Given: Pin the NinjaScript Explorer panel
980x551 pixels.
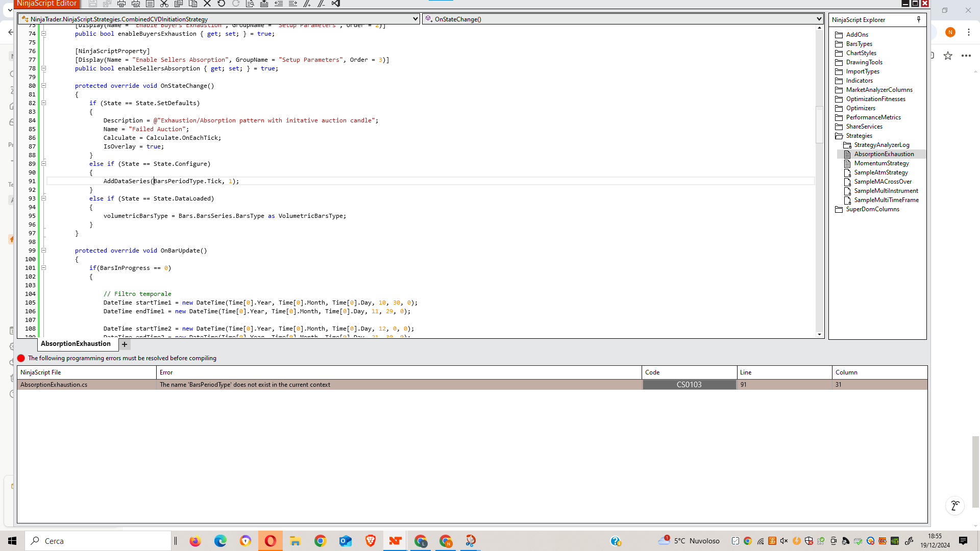Looking at the screenshot, I should [x=919, y=19].
